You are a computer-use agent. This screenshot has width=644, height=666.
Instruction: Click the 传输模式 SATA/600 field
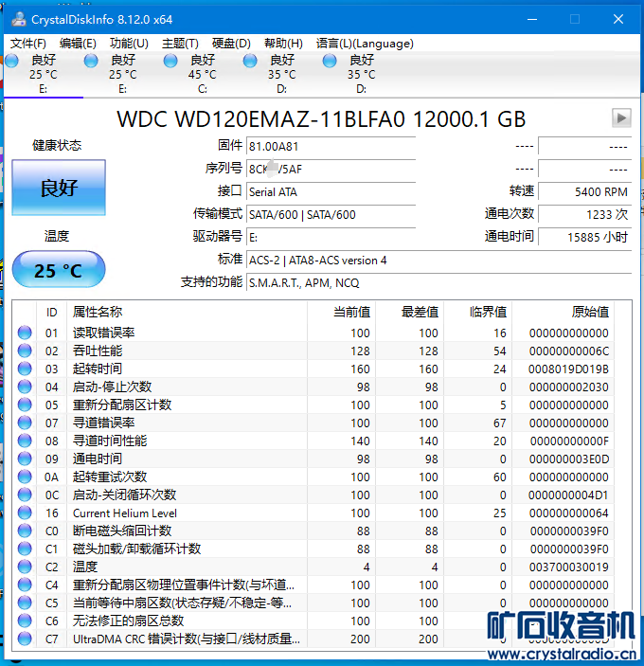331,214
